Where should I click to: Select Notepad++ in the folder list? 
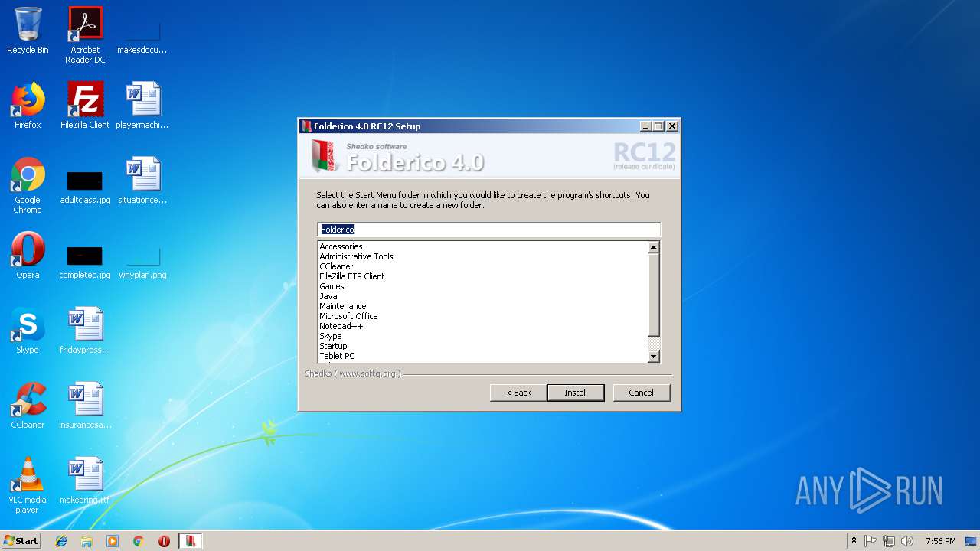[341, 326]
